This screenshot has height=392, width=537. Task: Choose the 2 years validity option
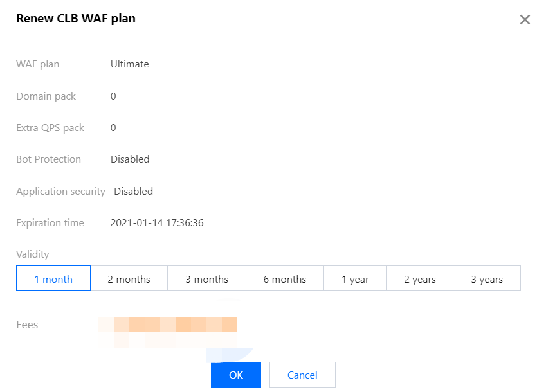pos(419,279)
